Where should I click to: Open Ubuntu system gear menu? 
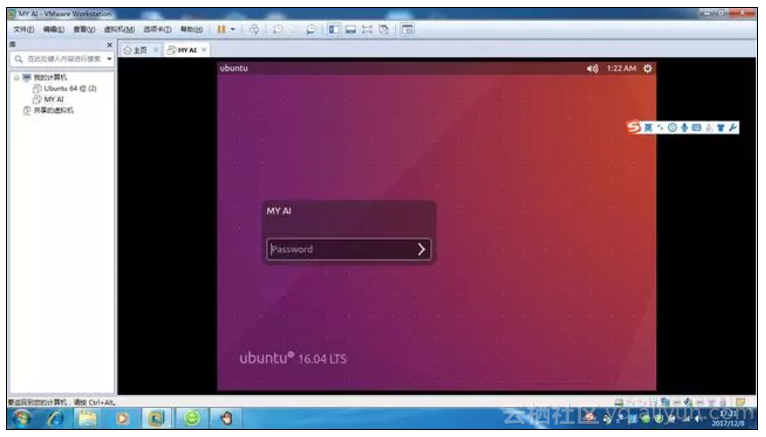[x=647, y=68]
